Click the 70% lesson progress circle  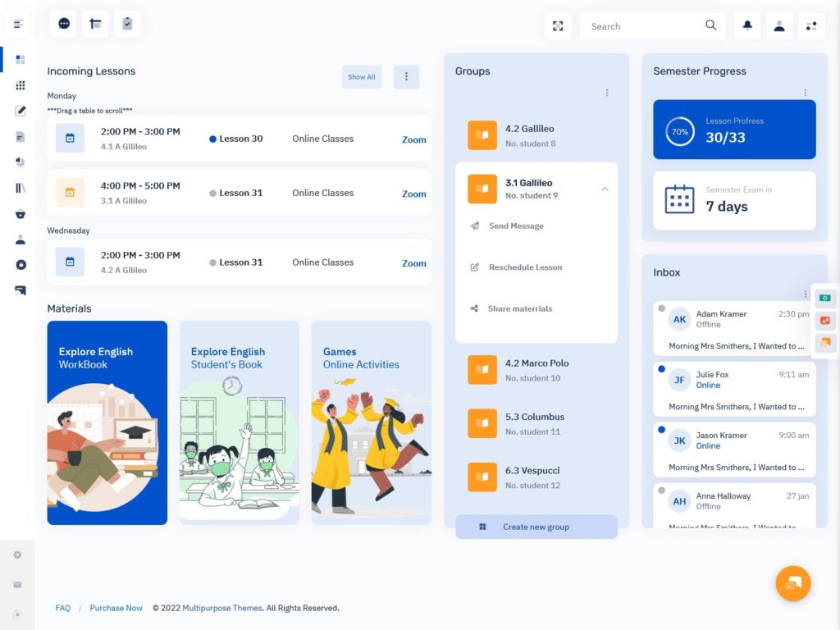pos(680,131)
